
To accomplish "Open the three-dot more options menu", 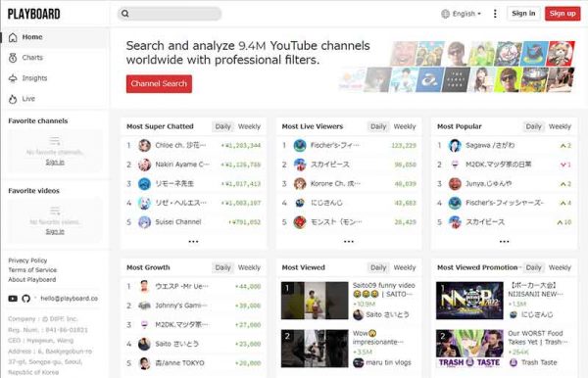I will tap(495, 14).
